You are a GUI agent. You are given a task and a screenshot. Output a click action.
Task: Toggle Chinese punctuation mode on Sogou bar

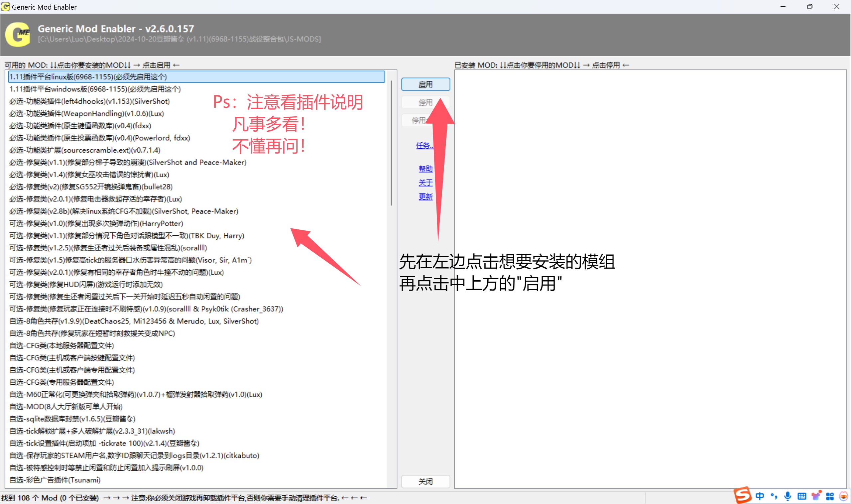[774, 496]
